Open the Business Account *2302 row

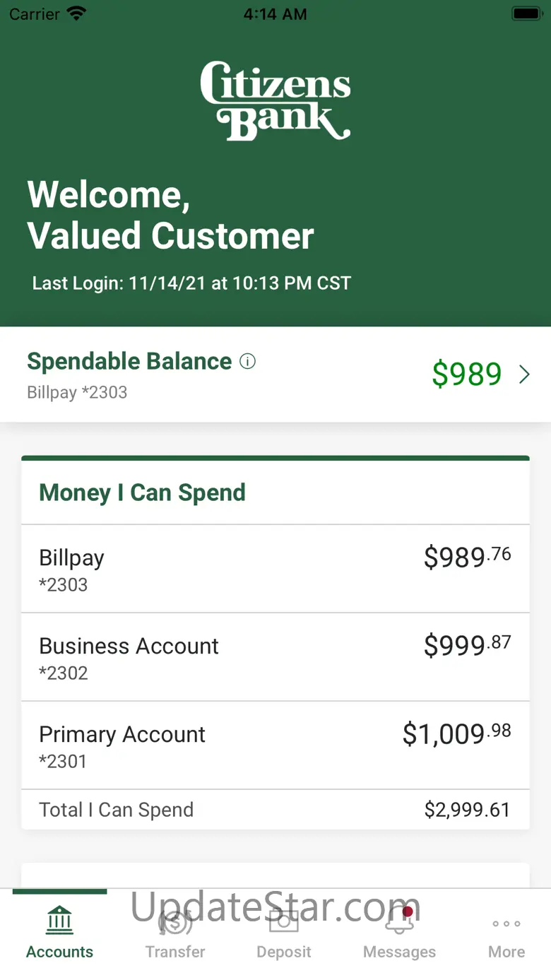275,657
